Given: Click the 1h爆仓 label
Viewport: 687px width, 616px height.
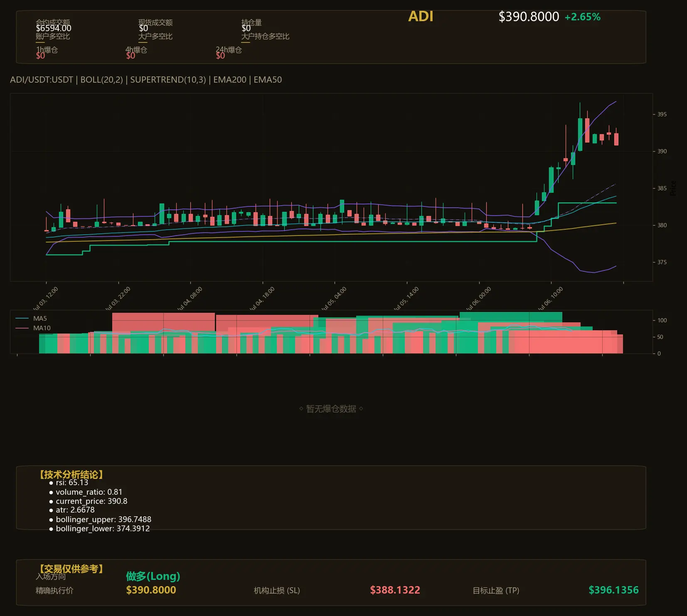Looking at the screenshot, I should [x=47, y=50].
